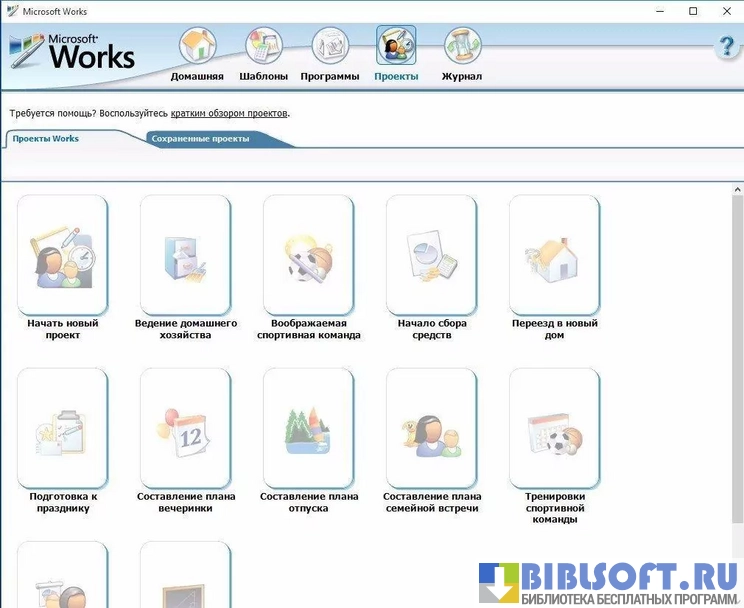This screenshot has height=608, width=744.
Task: Open Переезд в новый дом project
Action: pos(554,255)
